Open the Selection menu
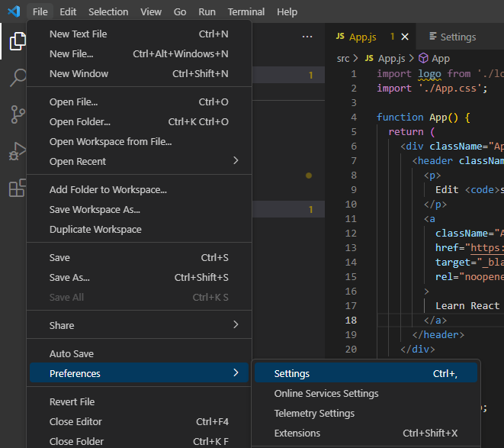Screen dimensions: 504x448 point(108,12)
